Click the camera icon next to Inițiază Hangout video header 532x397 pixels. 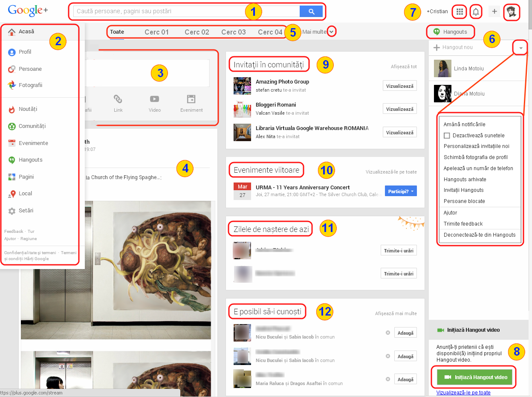pos(441,330)
